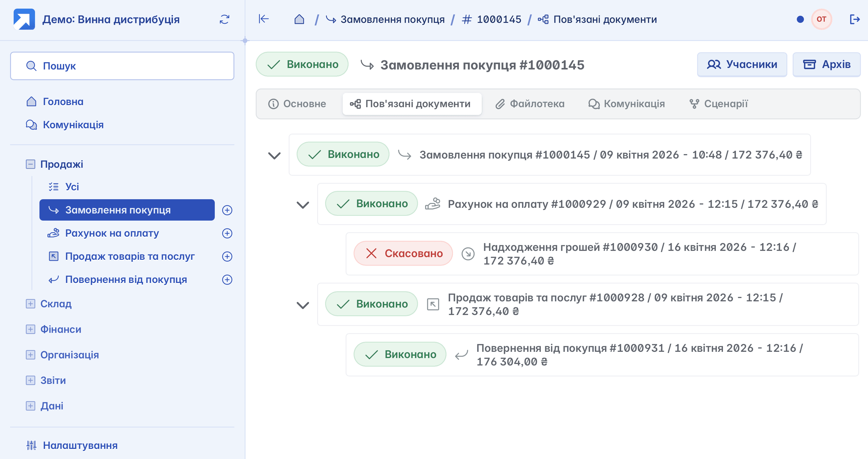868x459 pixels.
Task: Expand the Фінанси section in sidebar
Action: (30, 329)
